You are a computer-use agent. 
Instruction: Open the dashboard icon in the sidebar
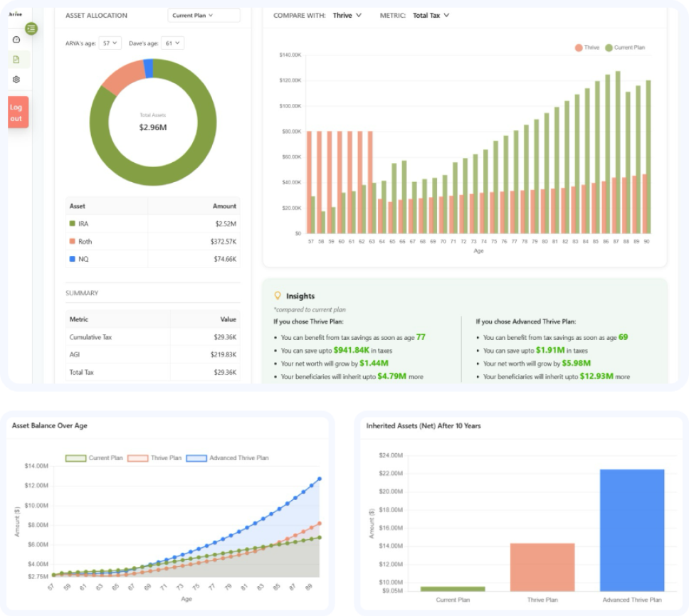(x=18, y=40)
